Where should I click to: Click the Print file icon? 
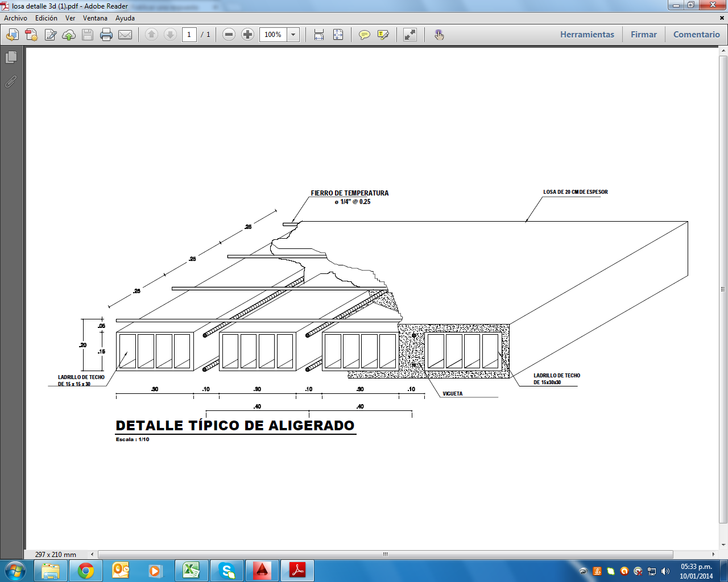pyautogui.click(x=106, y=35)
